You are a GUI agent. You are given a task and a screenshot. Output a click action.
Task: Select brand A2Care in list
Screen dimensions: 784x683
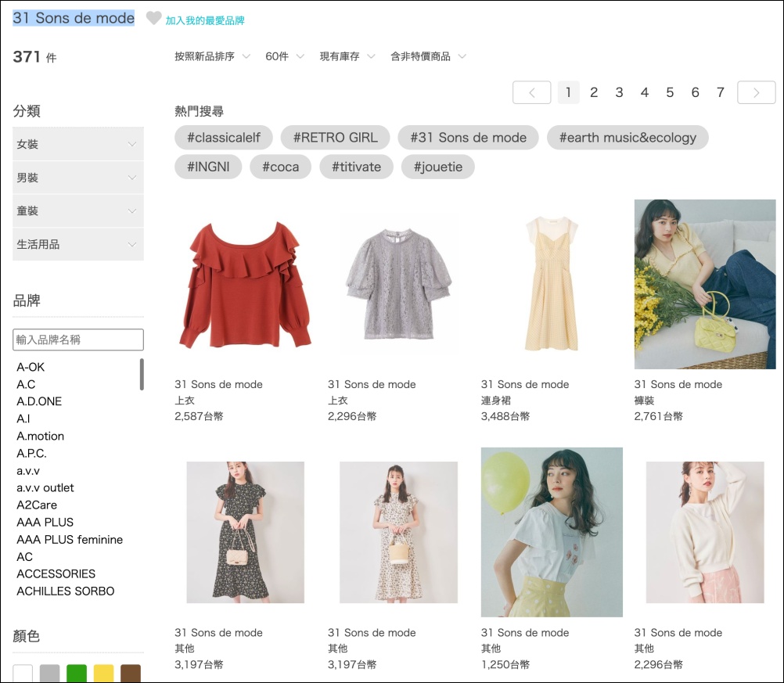point(37,505)
